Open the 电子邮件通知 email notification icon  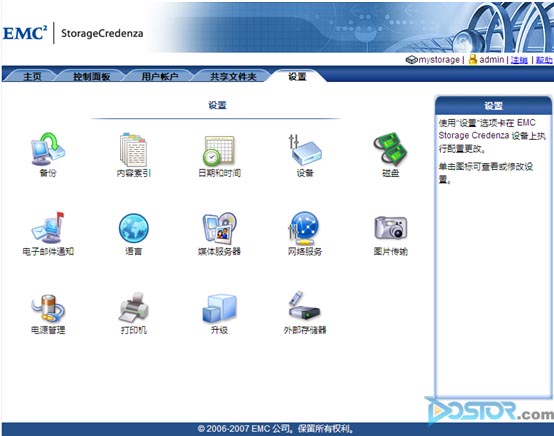(48, 228)
